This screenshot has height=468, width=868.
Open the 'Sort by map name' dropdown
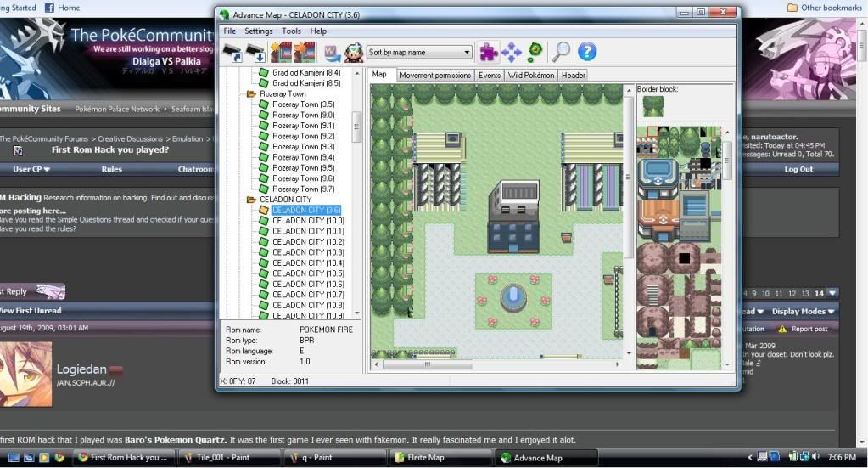click(x=419, y=53)
